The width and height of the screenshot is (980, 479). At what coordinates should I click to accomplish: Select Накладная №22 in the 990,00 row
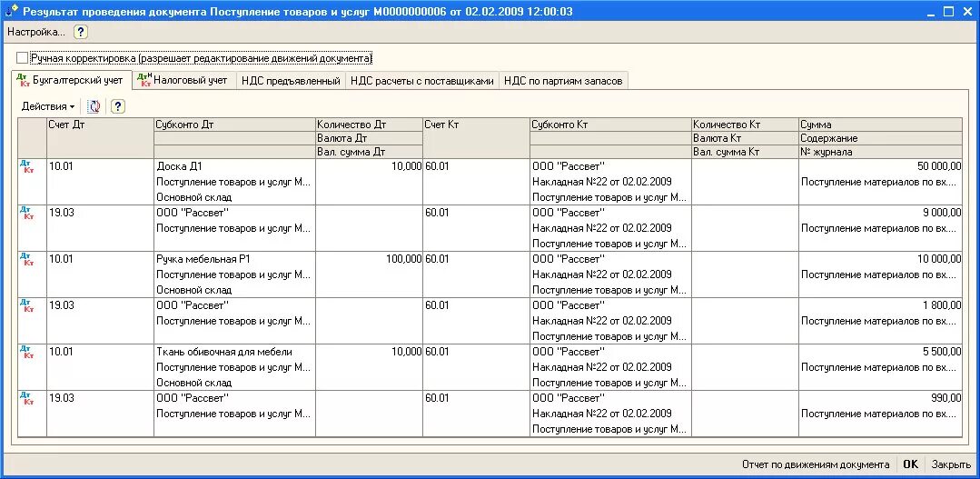tap(610, 414)
